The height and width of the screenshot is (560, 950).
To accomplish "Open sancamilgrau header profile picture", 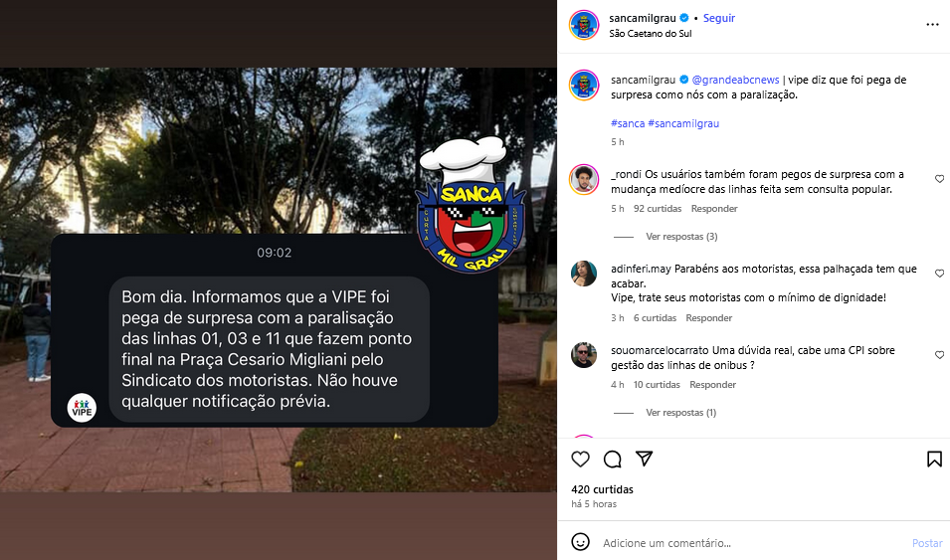I will point(584,25).
